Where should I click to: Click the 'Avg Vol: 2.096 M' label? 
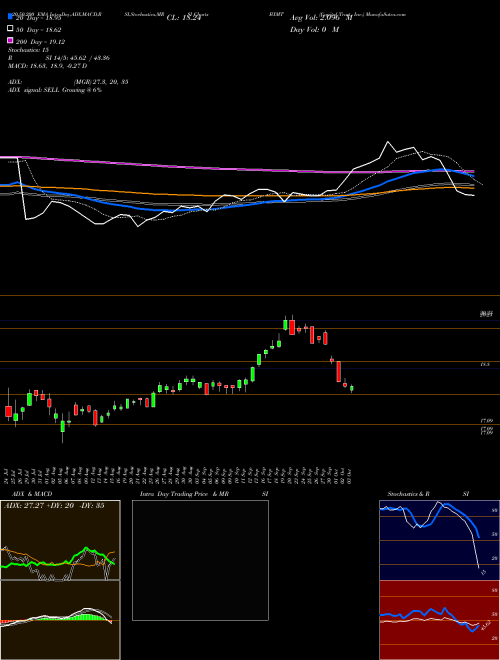[x=321, y=18]
